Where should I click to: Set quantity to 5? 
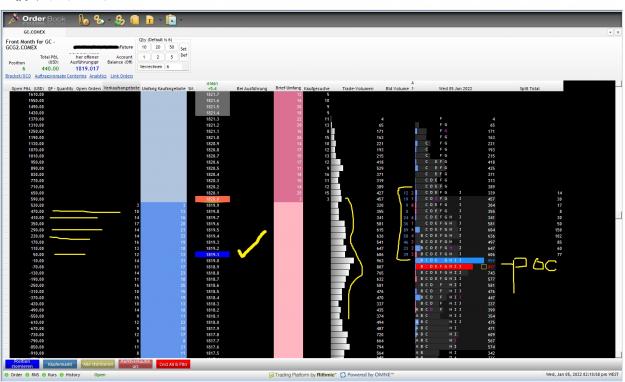(x=171, y=57)
